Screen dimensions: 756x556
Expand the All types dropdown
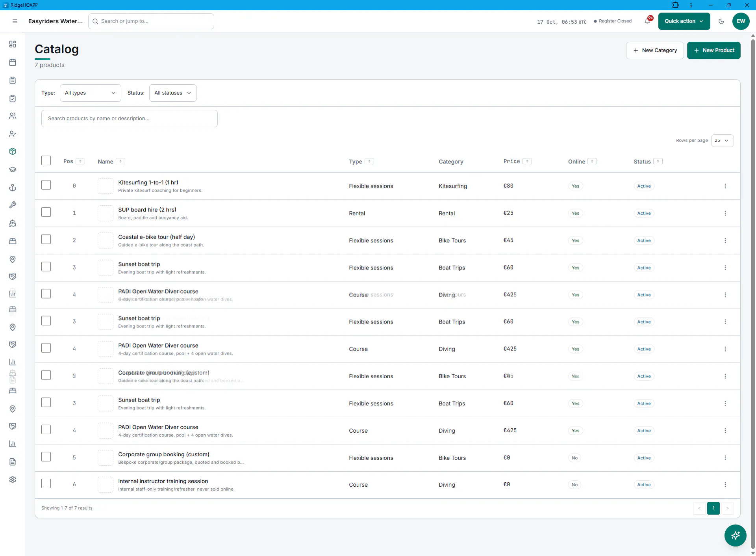pyautogui.click(x=90, y=93)
